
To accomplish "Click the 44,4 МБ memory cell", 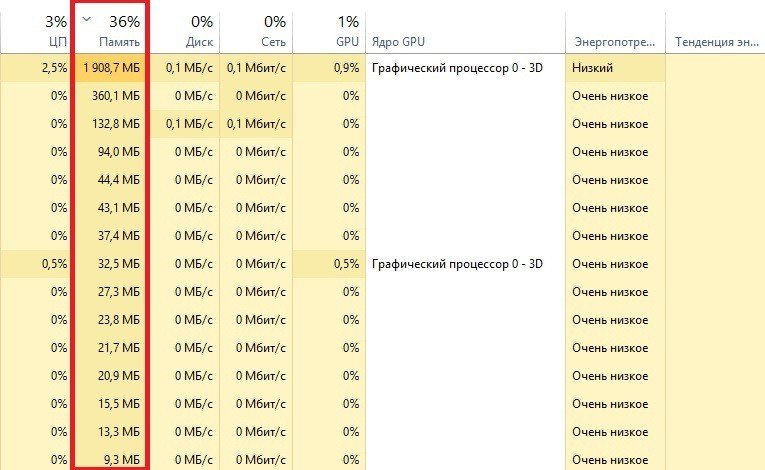I will point(111,180).
